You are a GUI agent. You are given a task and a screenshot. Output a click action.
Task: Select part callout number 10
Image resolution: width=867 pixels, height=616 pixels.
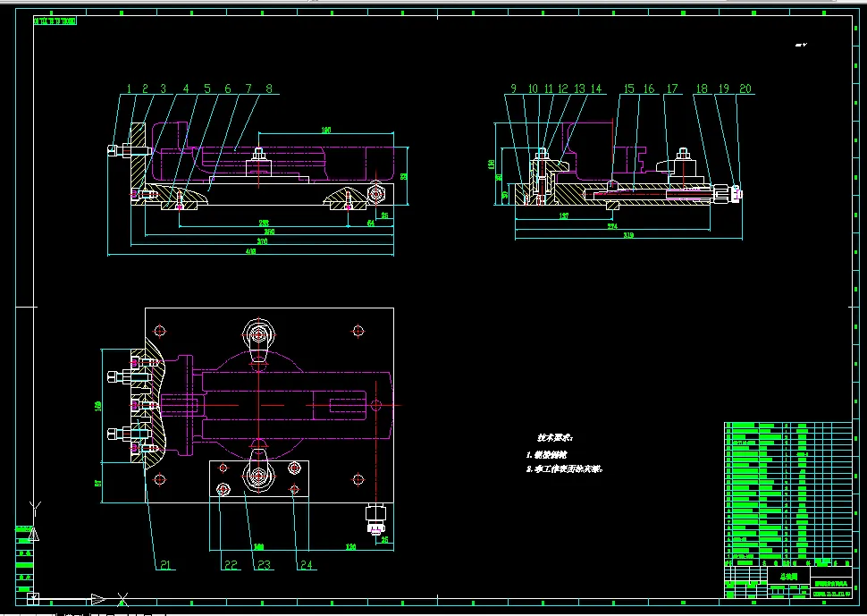[533, 89]
